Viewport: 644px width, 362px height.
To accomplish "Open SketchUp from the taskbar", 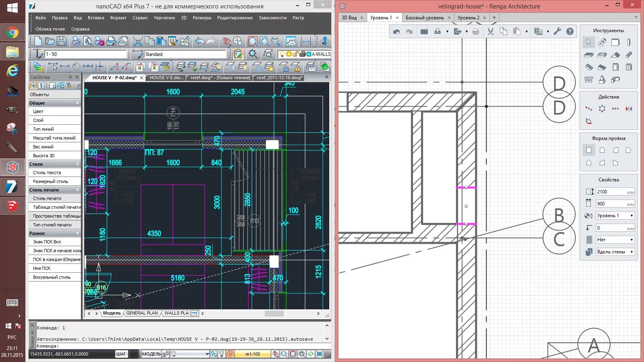I will (12, 206).
